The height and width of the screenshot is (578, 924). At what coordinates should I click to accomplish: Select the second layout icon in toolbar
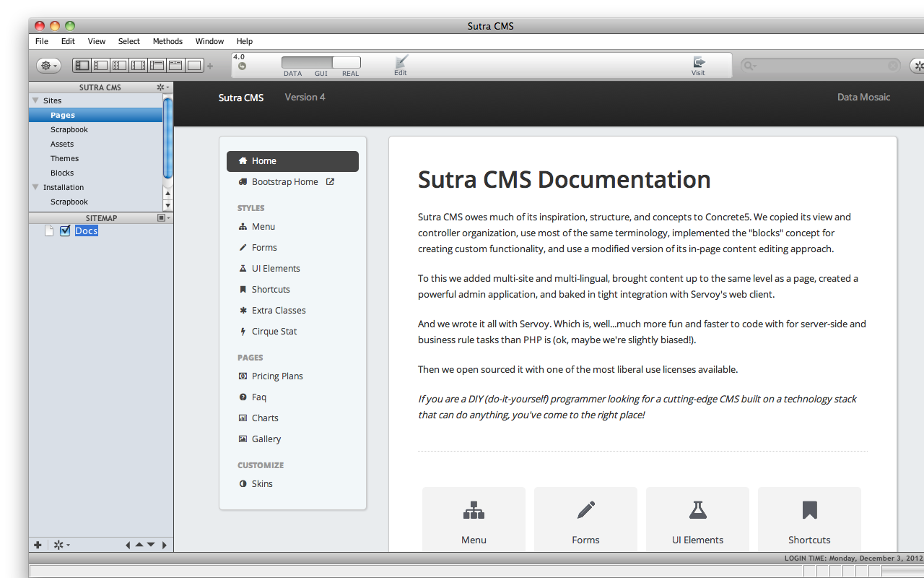(x=101, y=66)
